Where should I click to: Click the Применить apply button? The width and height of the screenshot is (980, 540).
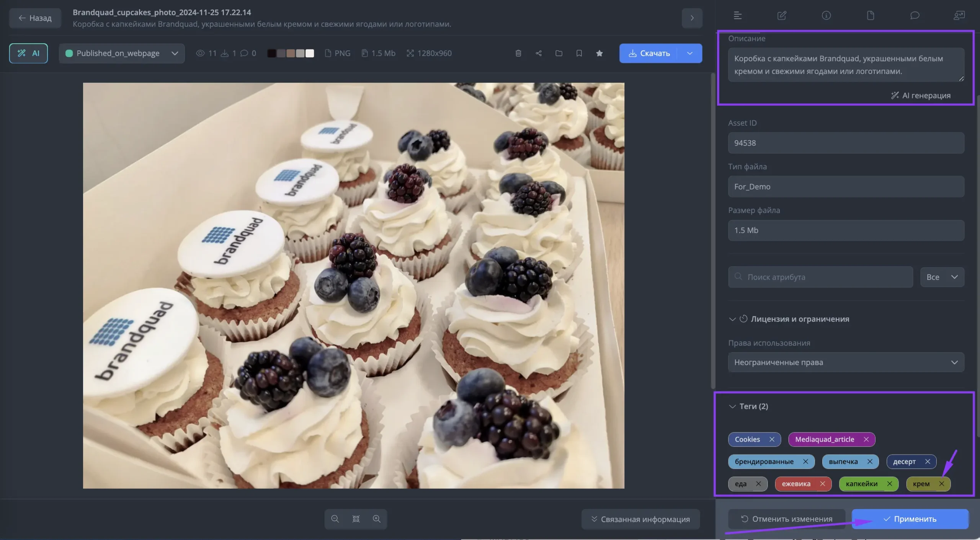coord(910,519)
